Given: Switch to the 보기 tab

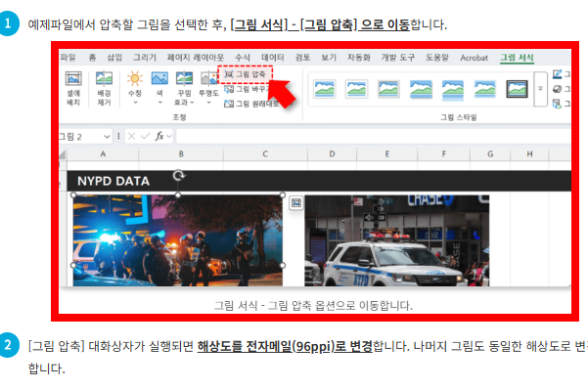Looking at the screenshot, I should pos(329,58).
